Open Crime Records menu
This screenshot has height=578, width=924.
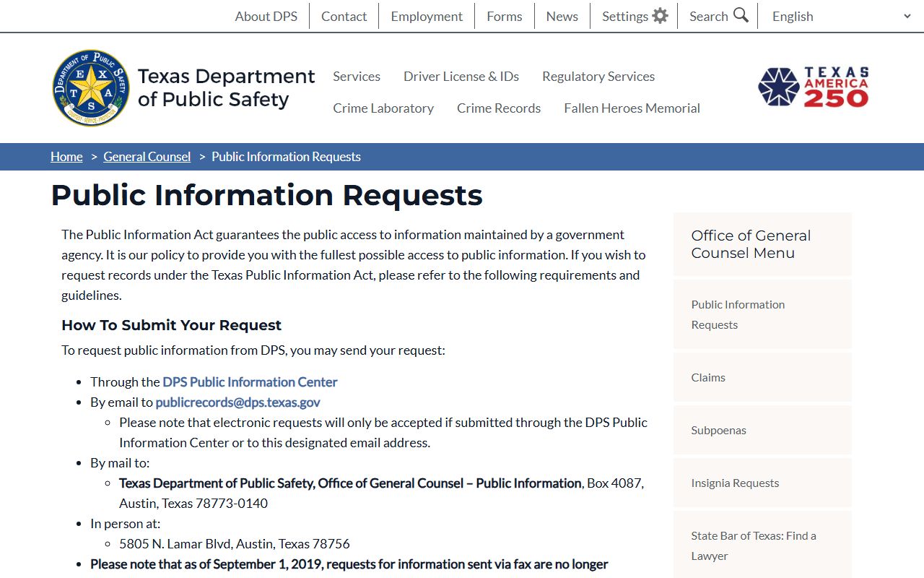tap(499, 108)
